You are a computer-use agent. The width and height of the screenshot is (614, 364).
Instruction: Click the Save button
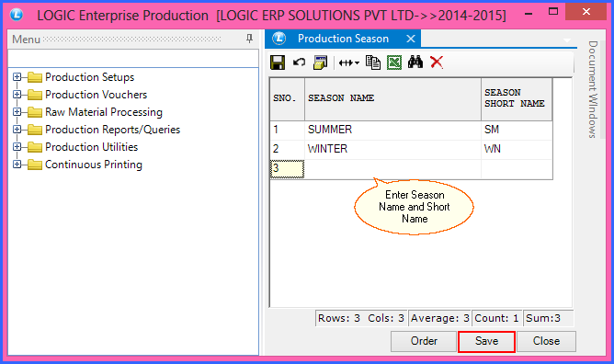click(x=487, y=341)
